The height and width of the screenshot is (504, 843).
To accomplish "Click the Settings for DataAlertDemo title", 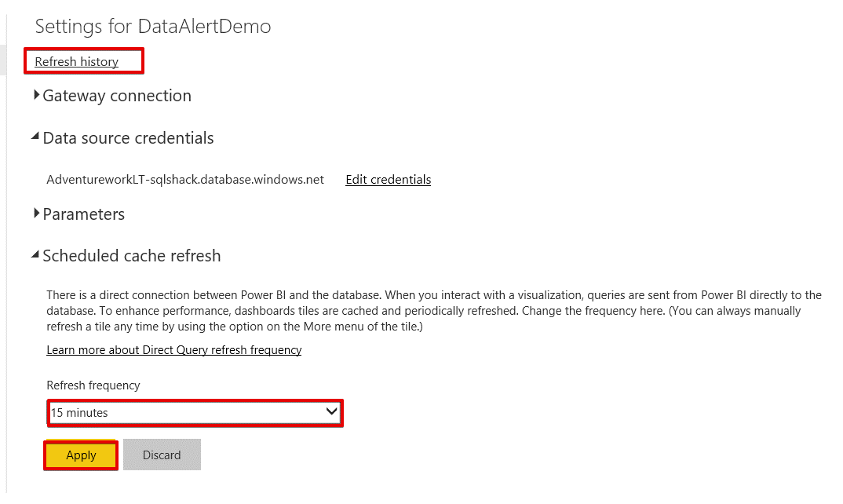I will (153, 26).
